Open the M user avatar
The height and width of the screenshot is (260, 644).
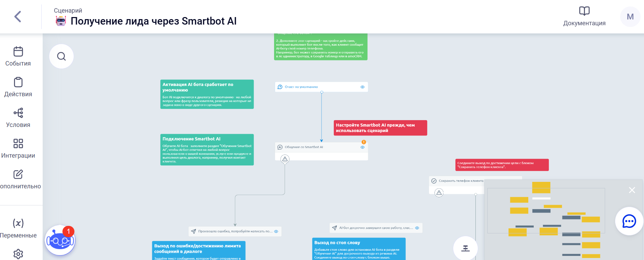pyautogui.click(x=630, y=17)
